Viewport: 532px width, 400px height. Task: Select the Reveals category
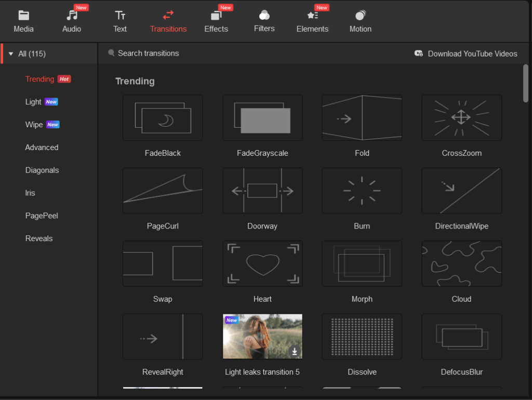[39, 238]
